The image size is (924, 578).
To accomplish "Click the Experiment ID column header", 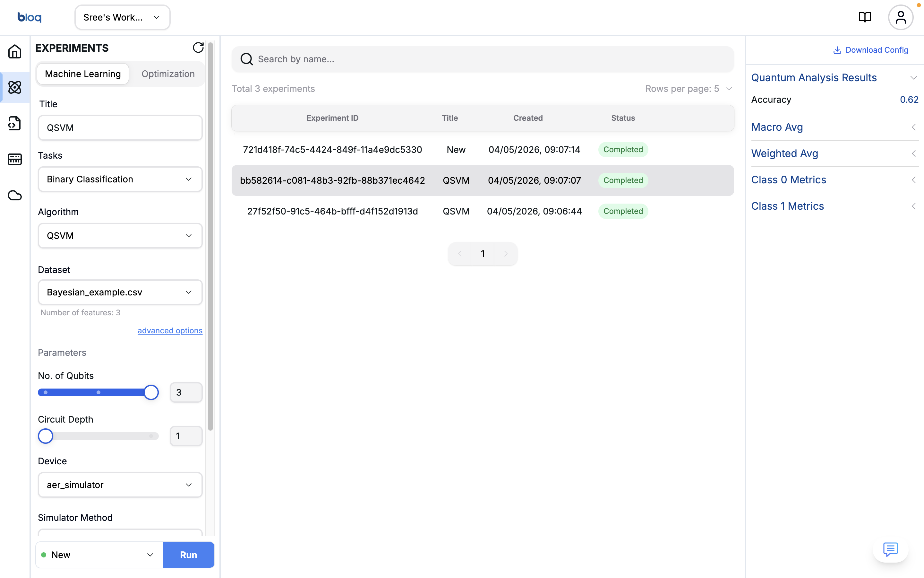I will 332,118.
